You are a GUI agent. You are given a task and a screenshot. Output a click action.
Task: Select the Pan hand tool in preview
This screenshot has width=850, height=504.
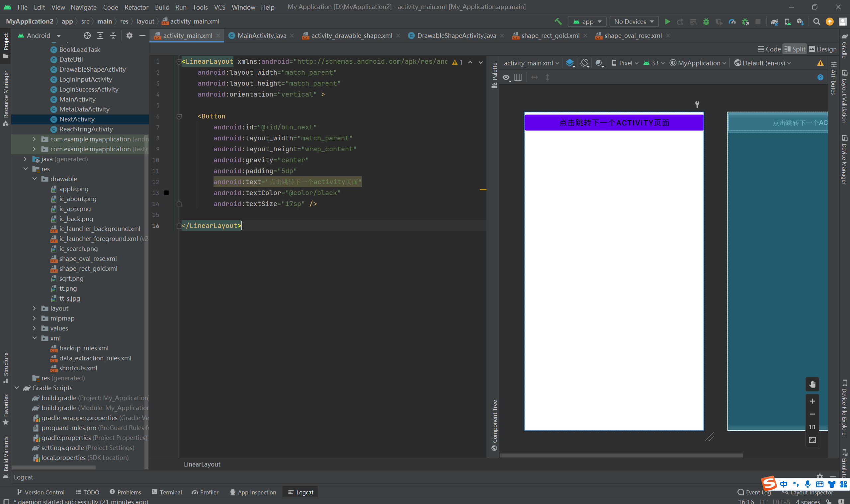pyautogui.click(x=812, y=384)
